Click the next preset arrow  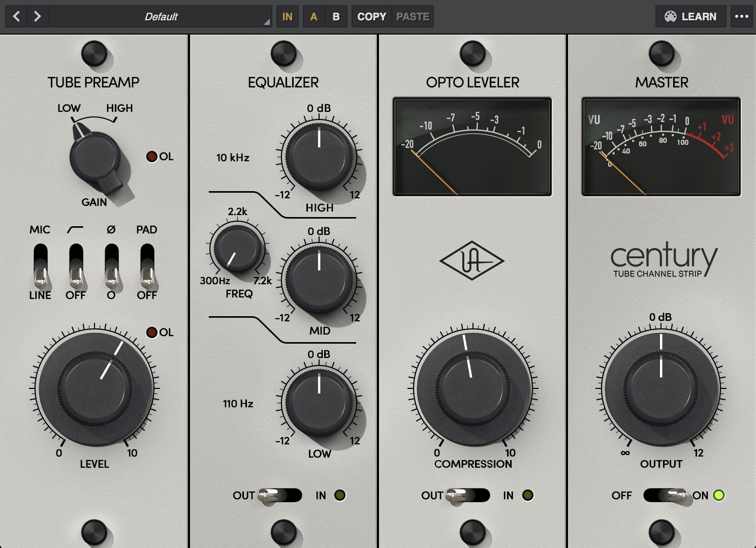37,16
